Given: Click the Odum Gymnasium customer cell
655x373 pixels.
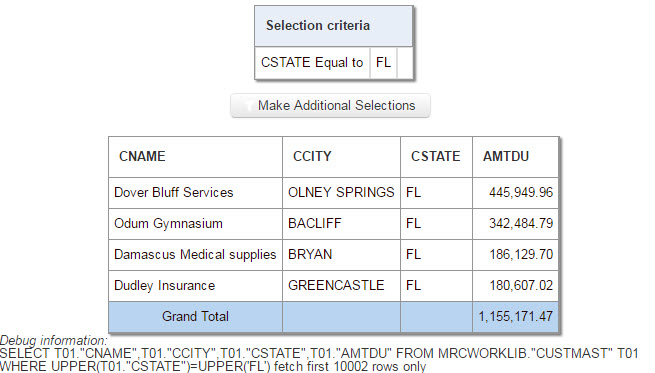Looking at the screenshot, I should tap(195, 223).
